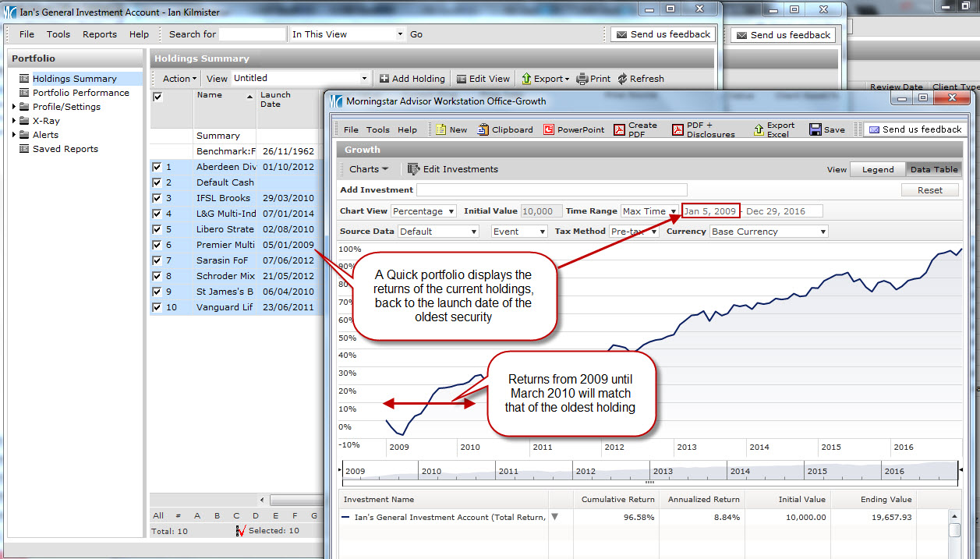The height and width of the screenshot is (559, 980).
Task: Toggle the Vanguard Lif row checkbox
Action: pyautogui.click(x=157, y=307)
